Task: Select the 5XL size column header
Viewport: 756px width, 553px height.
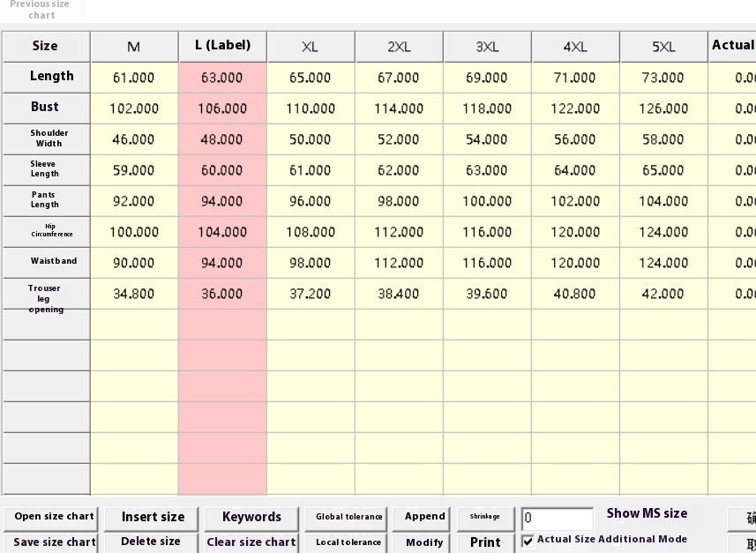Action: tap(663, 47)
